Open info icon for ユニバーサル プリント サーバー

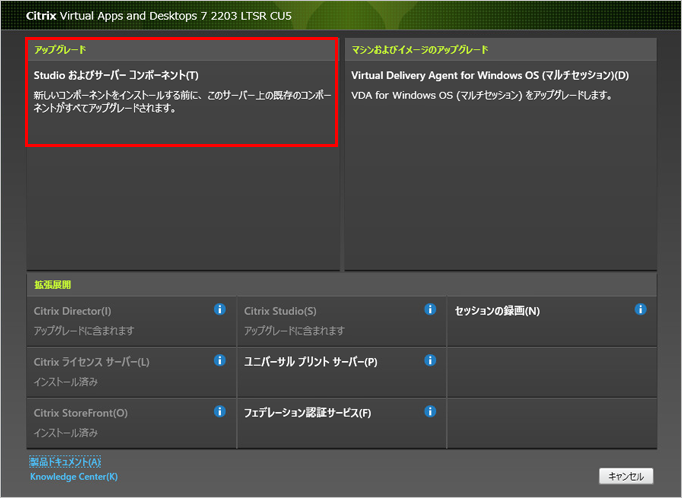pyautogui.click(x=430, y=360)
